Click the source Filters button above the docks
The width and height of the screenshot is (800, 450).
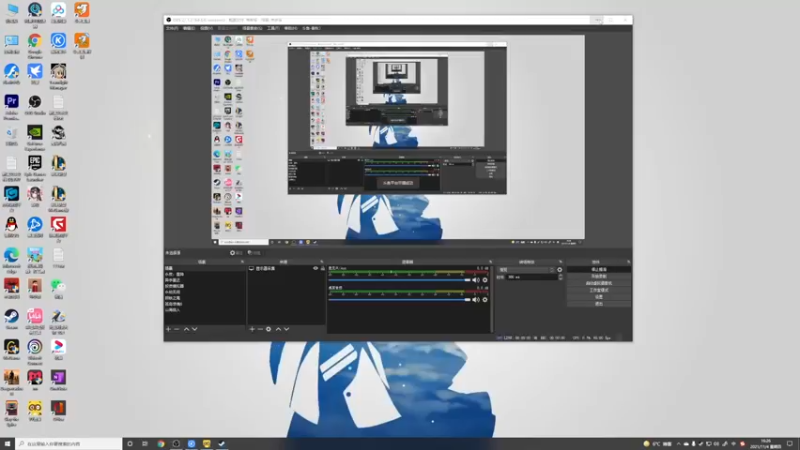point(254,253)
